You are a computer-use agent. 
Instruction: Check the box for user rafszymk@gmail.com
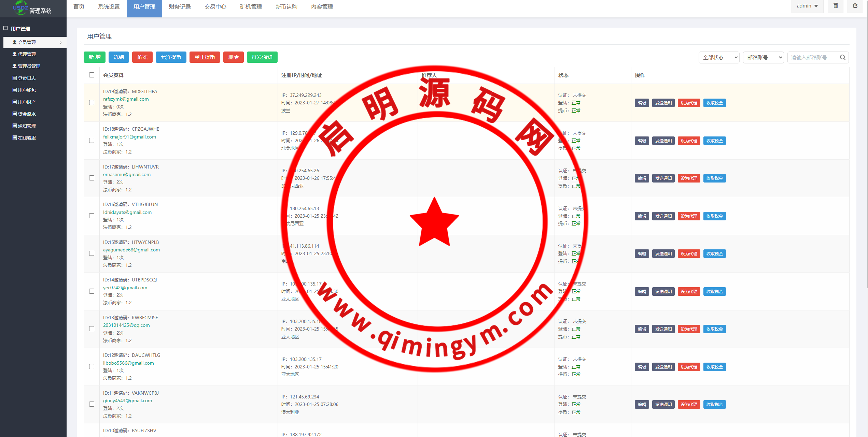[x=92, y=103]
